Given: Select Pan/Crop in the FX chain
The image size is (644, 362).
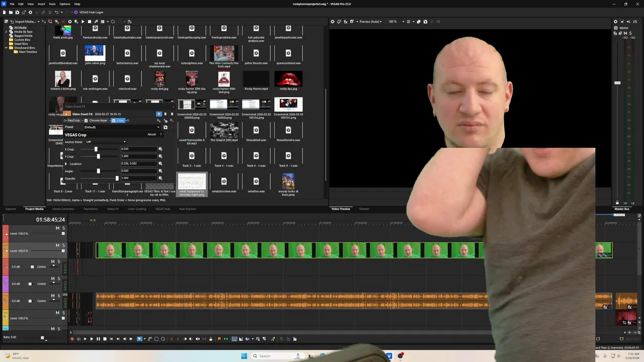Looking at the screenshot, I should tap(74, 121).
